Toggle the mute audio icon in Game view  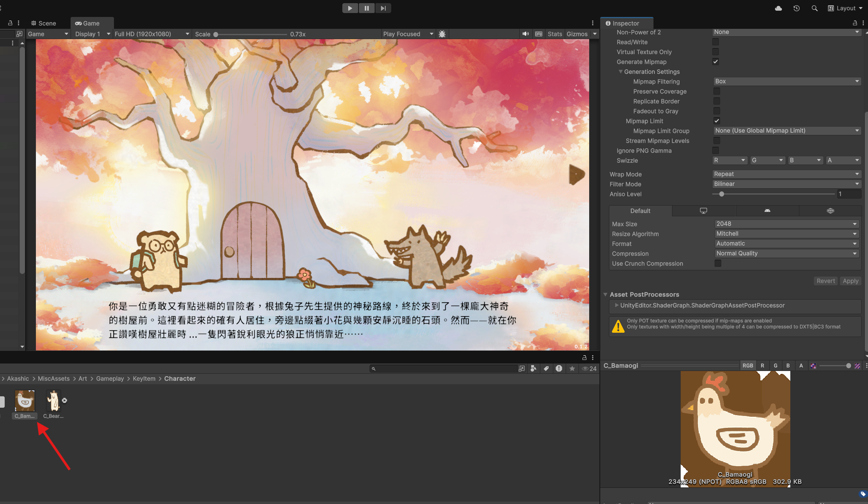pos(525,34)
